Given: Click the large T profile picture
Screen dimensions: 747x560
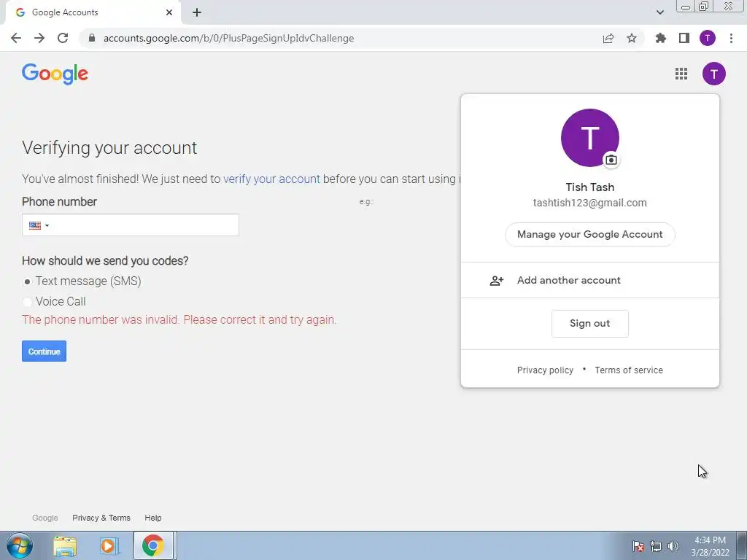Looking at the screenshot, I should [589, 138].
